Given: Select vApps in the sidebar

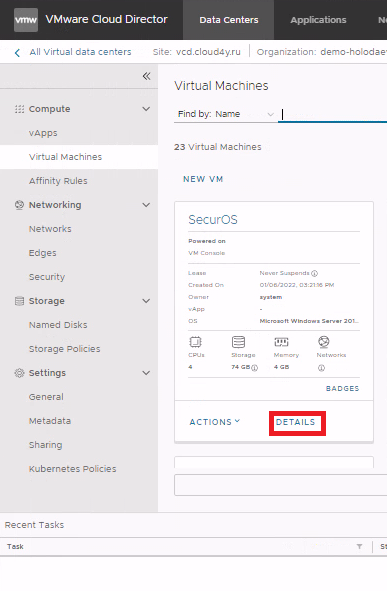Looking at the screenshot, I should (43, 133).
